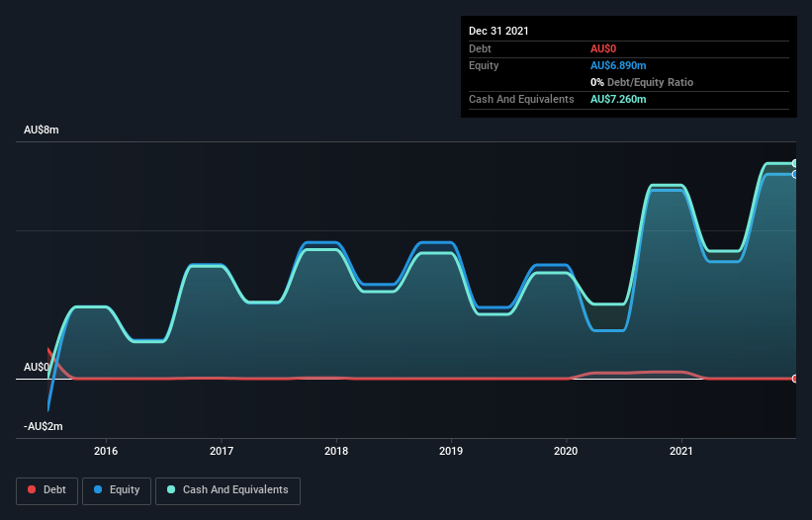Screen dimensions: 812x520
Task: Click the Equity row label in tooltip
Action: click(x=484, y=65)
